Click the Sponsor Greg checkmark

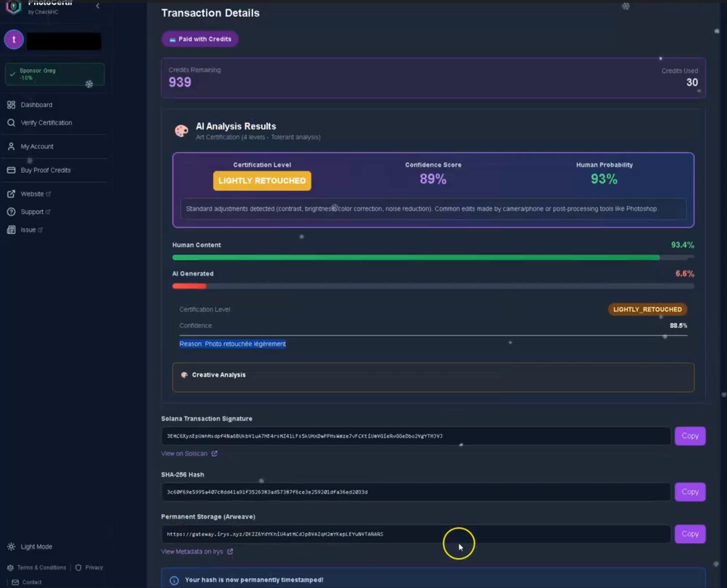[12, 74]
